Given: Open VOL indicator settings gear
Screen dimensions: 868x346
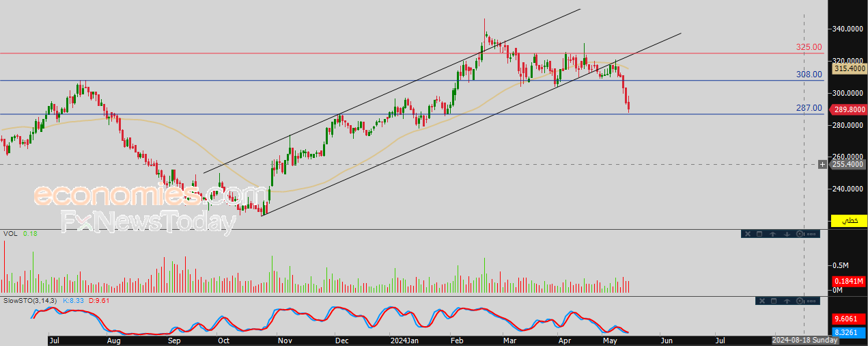Looking at the screenshot, I should [800, 234].
